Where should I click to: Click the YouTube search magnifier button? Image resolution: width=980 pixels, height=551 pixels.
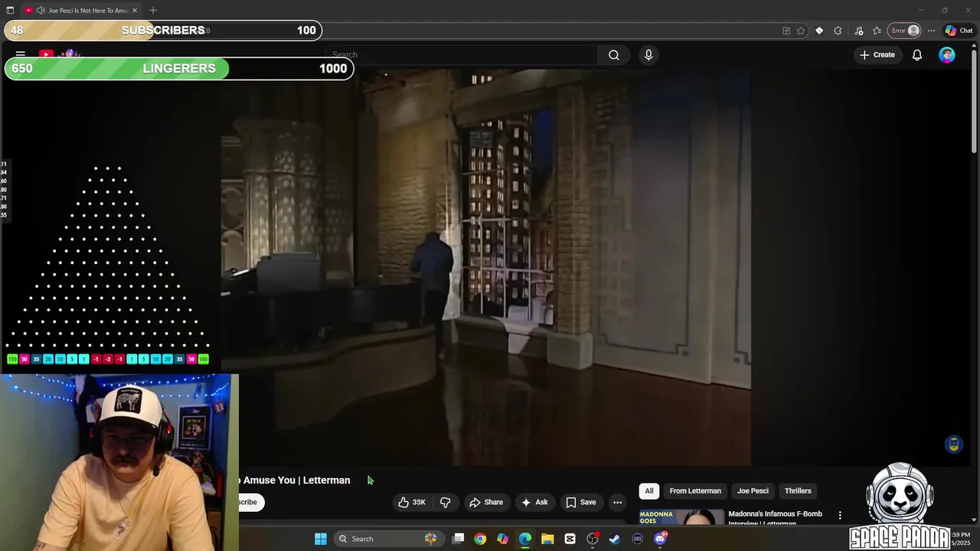point(614,54)
